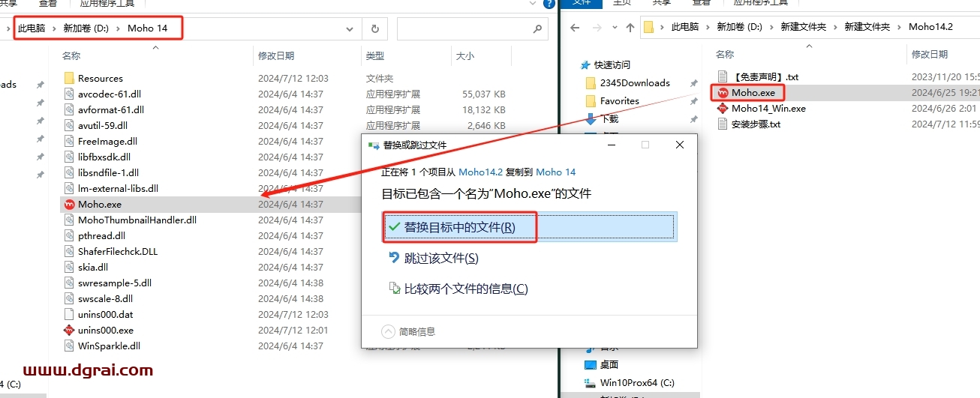
Task: Open the Moho14.2 source link in dialog
Action: (x=480, y=172)
